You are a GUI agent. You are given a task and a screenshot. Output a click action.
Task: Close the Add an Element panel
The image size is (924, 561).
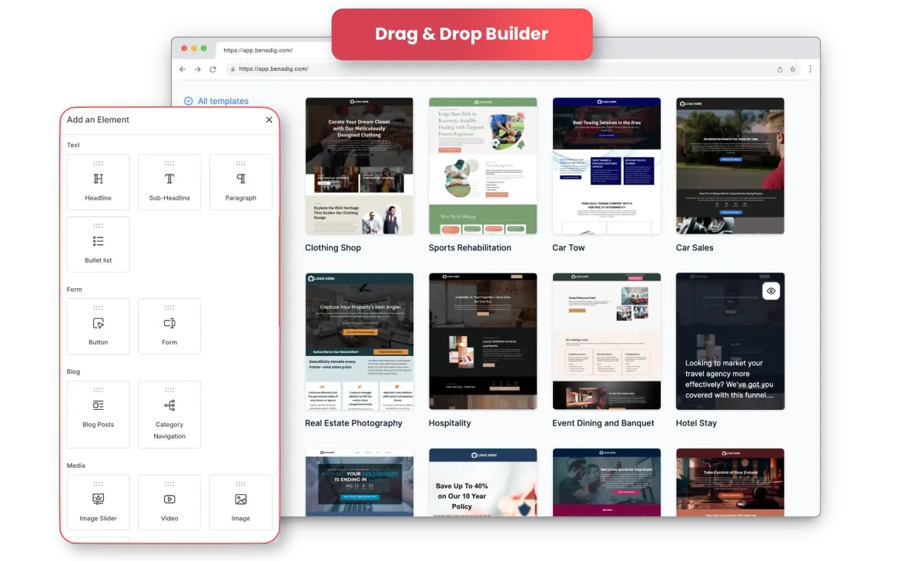point(269,119)
